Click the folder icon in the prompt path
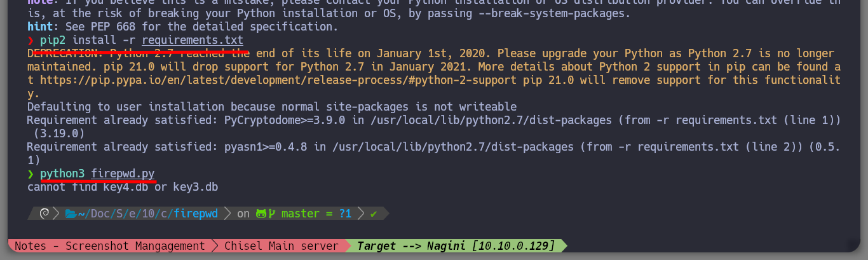The width and height of the screenshot is (868, 260). 71,214
